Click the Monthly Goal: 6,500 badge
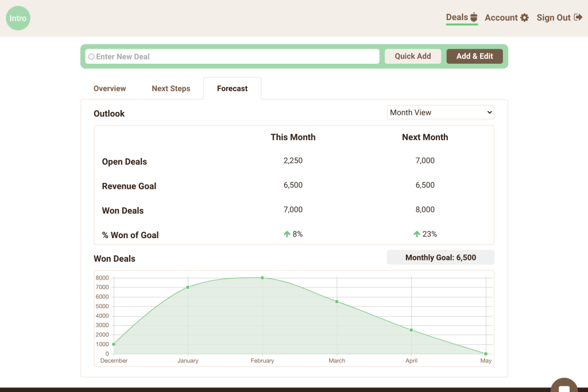The width and height of the screenshot is (588, 392). [x=440, y=258]
